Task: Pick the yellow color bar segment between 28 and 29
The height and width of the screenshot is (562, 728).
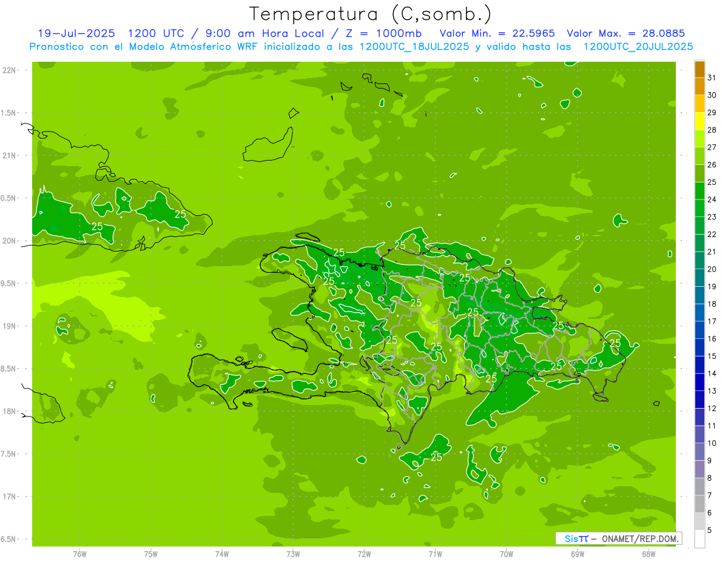Action: click(699, 121)
